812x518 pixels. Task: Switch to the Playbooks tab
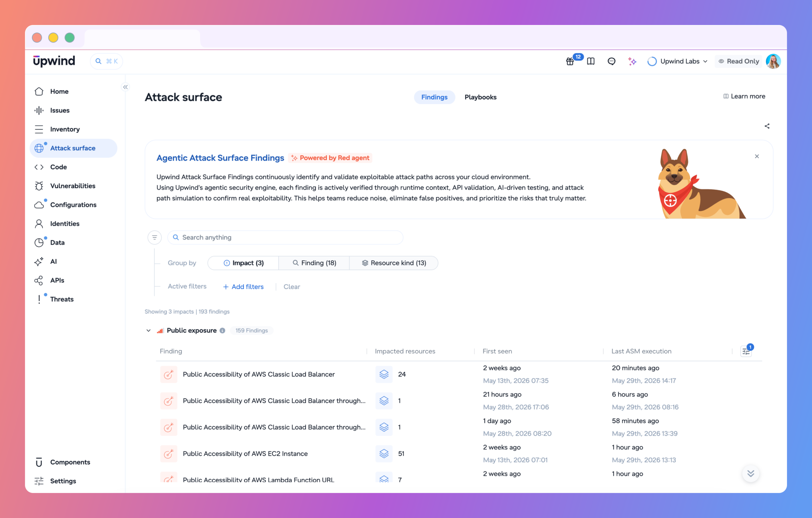point(481,97)
